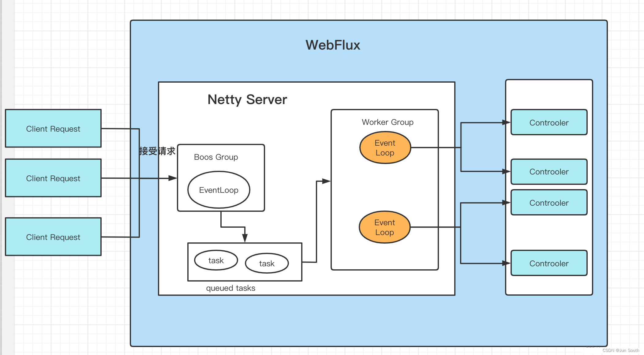Select the queued tasks label
This screenshot has width=644, height=355.
coord(230,288)
